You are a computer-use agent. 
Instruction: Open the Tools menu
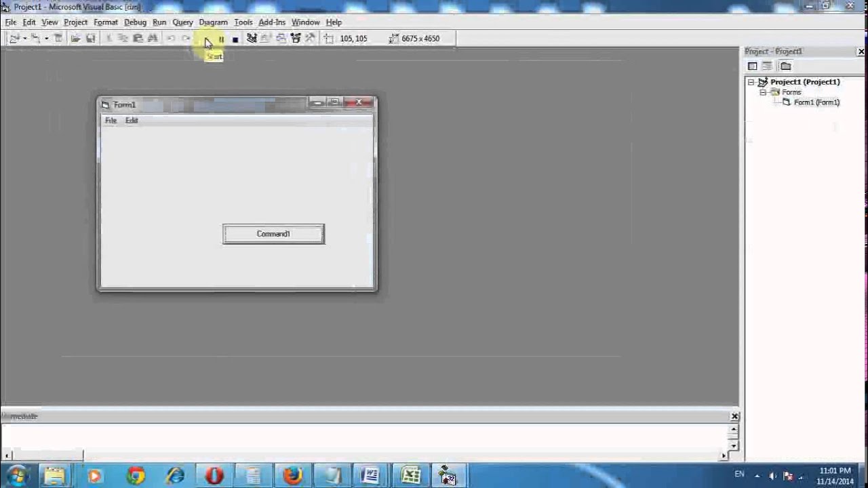click(243, 22)
